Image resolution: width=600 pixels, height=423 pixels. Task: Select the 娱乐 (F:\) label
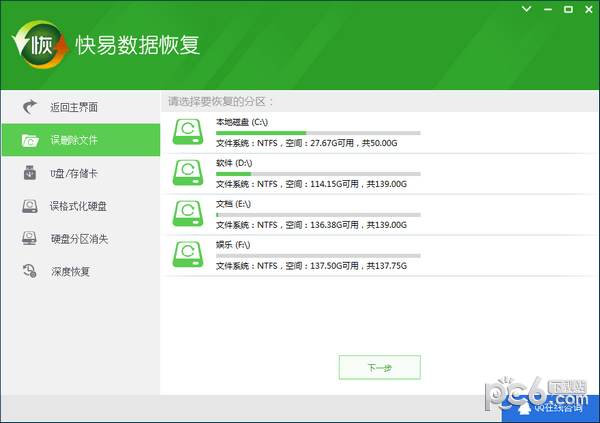click(x=233, y=245)
